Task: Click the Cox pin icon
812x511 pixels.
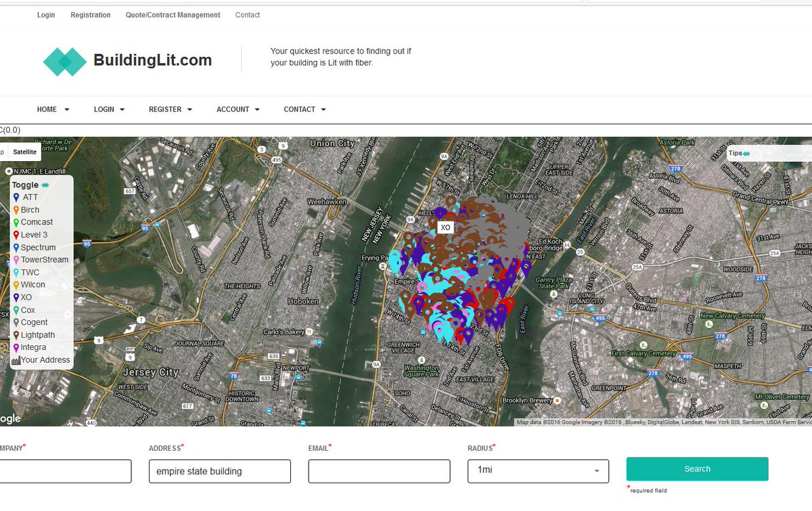Action: tap(16, 310)
